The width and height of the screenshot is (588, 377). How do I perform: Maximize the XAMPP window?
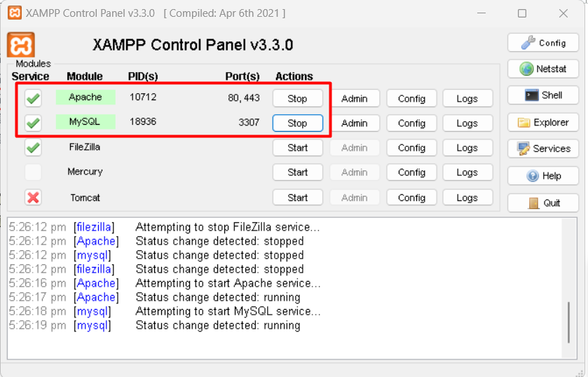coord(522,13)
